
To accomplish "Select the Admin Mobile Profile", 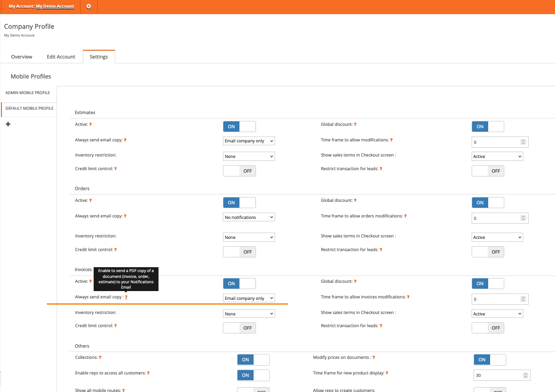I will click(28, 93).
